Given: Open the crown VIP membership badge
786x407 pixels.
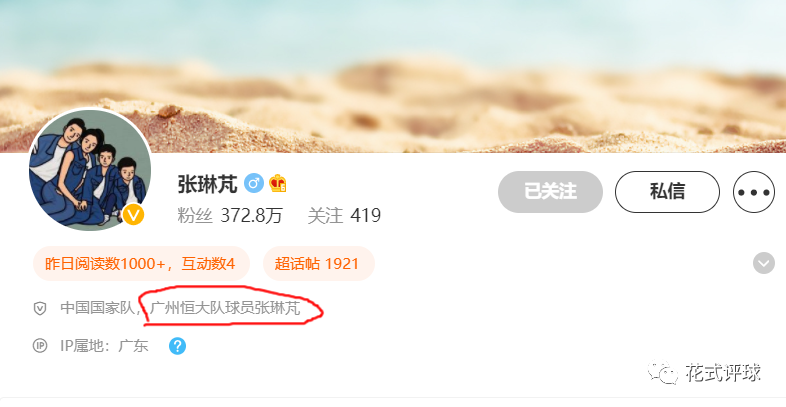Looking at the screenshot, I should coord(278,183).
